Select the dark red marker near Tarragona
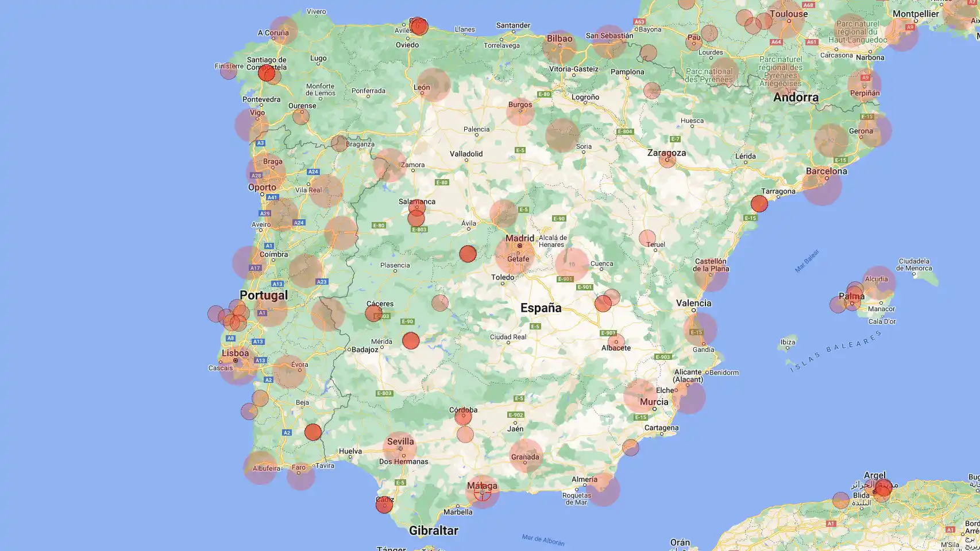Viewport: 980px width, 551px height. [x=759, y=203]
